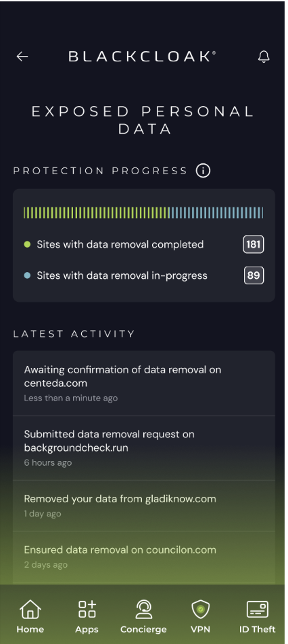Open the VPN shield icon
This screenshot has height=644, width=288.
coord(201,610)
